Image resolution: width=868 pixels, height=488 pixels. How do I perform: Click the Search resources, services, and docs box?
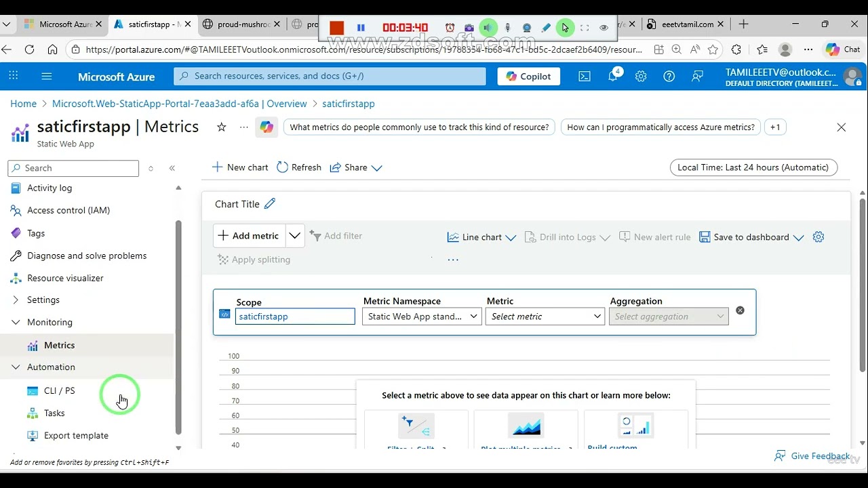[330, 77]
